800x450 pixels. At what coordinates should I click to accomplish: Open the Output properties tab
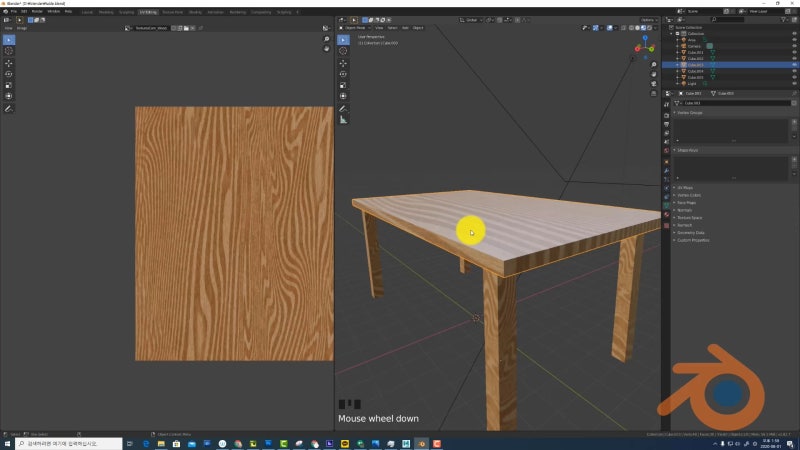(x=666, y=124)
